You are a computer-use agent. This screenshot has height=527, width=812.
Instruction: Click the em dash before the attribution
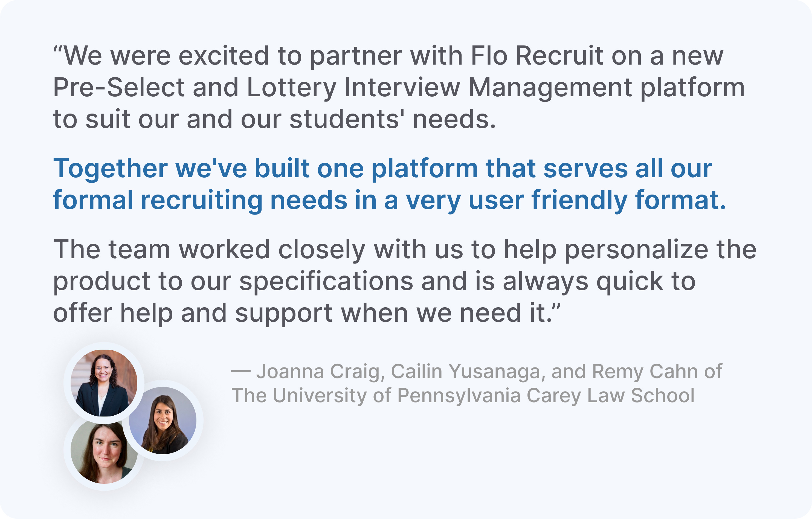click(240, 371)
